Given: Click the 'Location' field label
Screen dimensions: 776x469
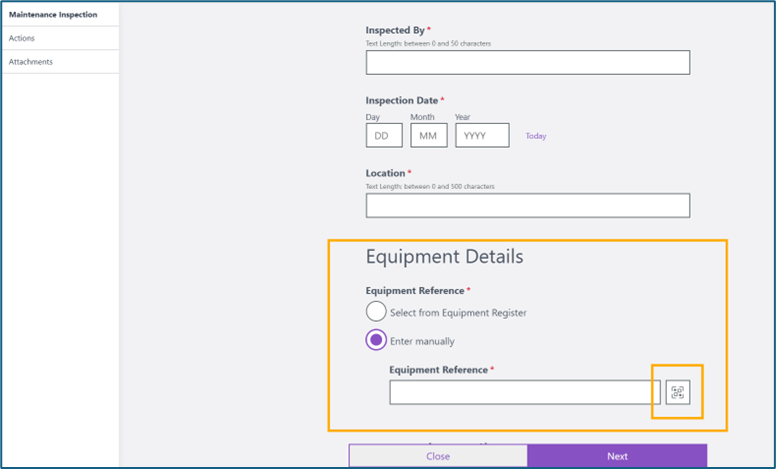Looking at the screenshot, I should (385, 173).
